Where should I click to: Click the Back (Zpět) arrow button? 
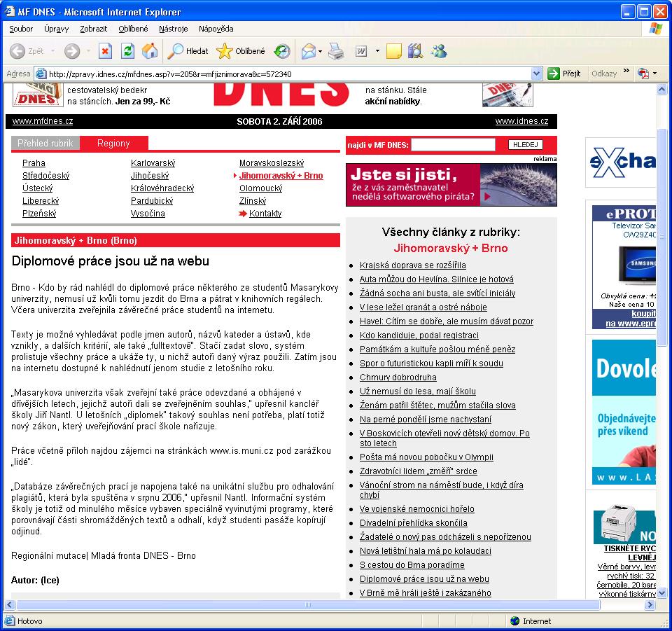pos(17,51)
